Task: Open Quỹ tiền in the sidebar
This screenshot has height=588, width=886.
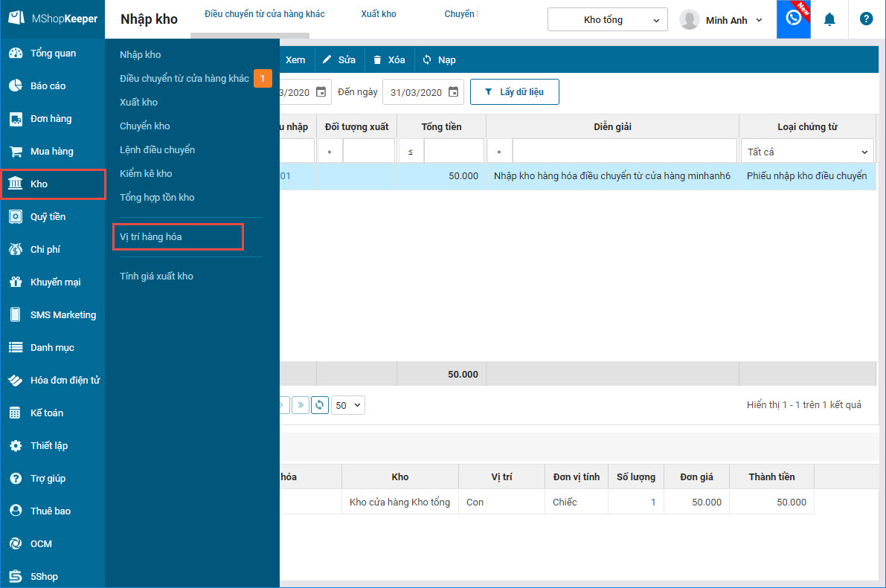Action: tap(48, 217)
